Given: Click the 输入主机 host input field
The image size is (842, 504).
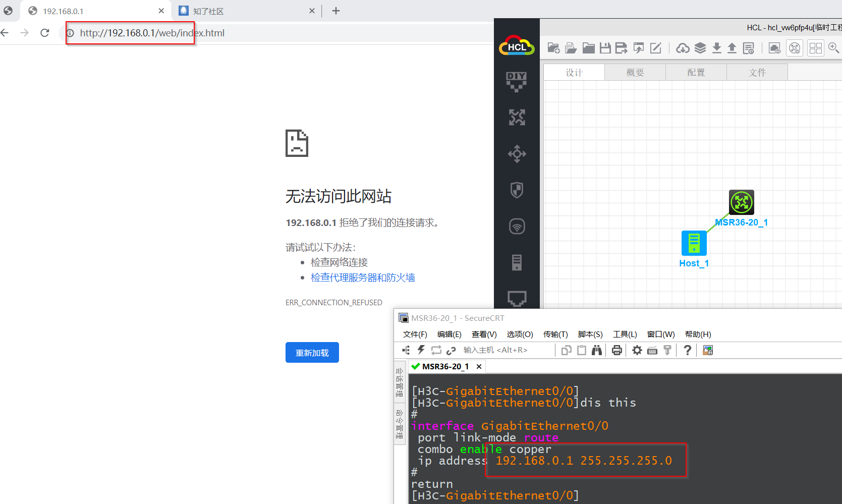Looking at the screenshot, I should [x=507, y=350].
